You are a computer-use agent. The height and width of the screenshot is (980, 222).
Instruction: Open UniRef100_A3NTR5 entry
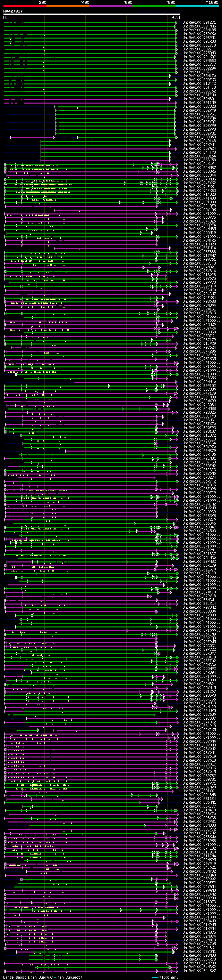(x=199, y=241)
